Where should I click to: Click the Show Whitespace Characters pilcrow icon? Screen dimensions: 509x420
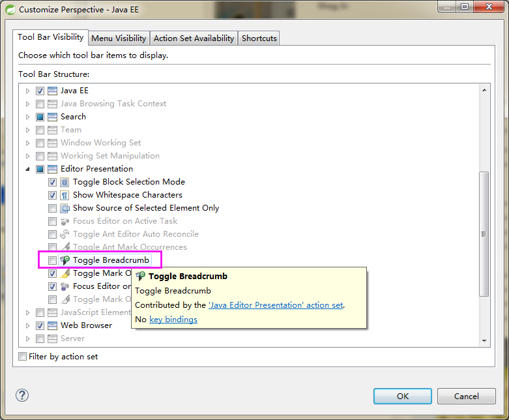[x=65, y=195]
